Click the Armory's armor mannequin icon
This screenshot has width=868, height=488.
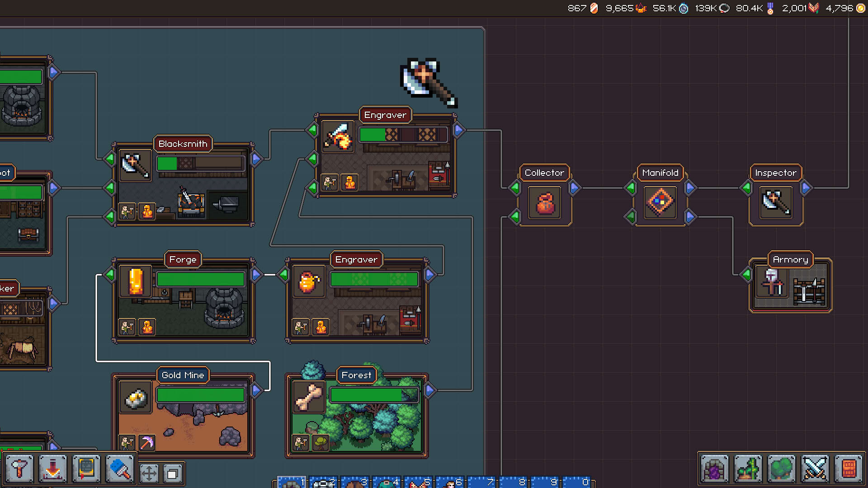[772, 282]
